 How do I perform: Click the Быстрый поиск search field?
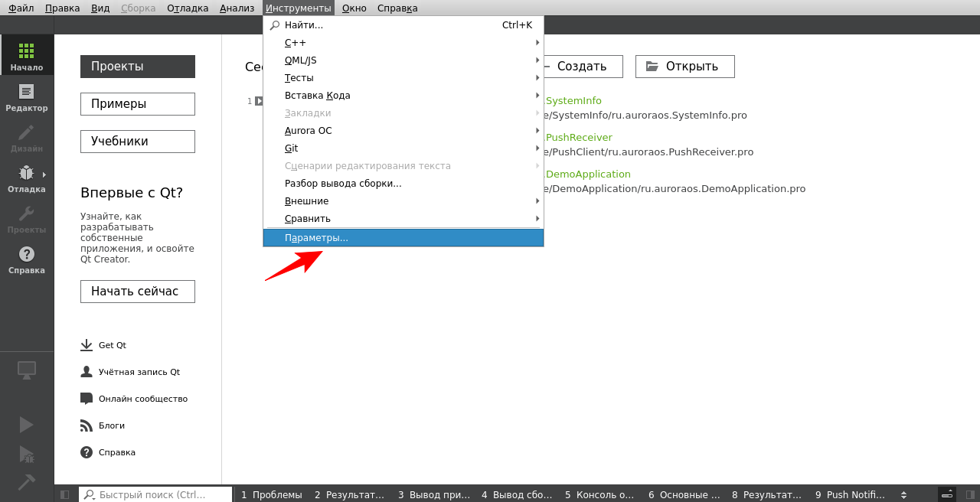[x=153, y=494]
